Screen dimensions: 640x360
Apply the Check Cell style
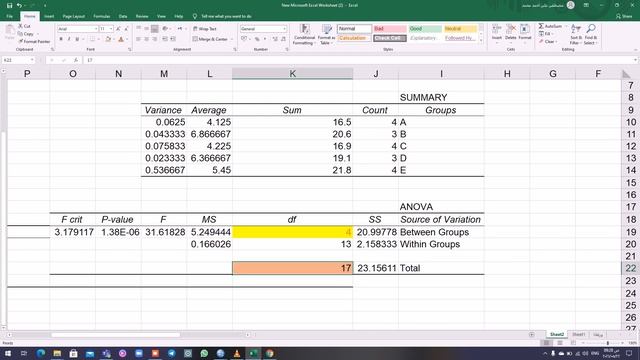[389, 38]
